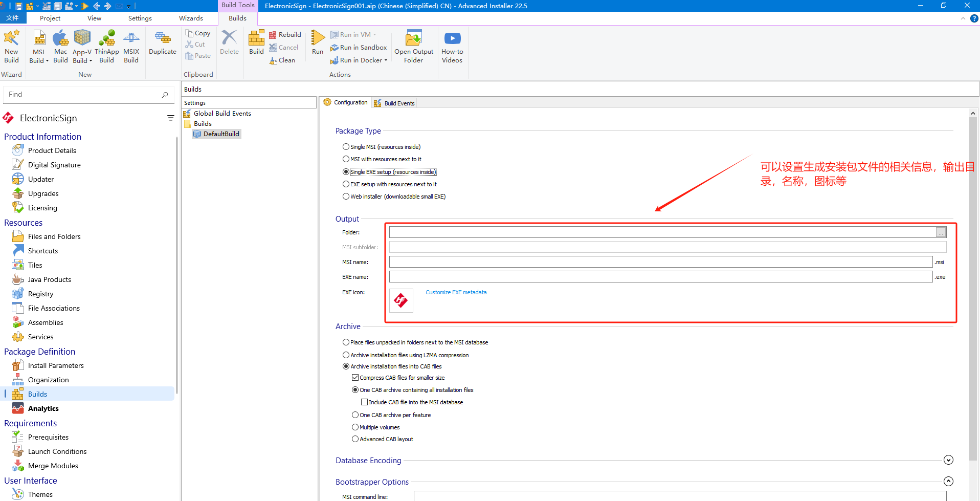Select EXE setup with resources next to it
The image size is (980, 501).
pyautogui.click(x=390, y=184)
